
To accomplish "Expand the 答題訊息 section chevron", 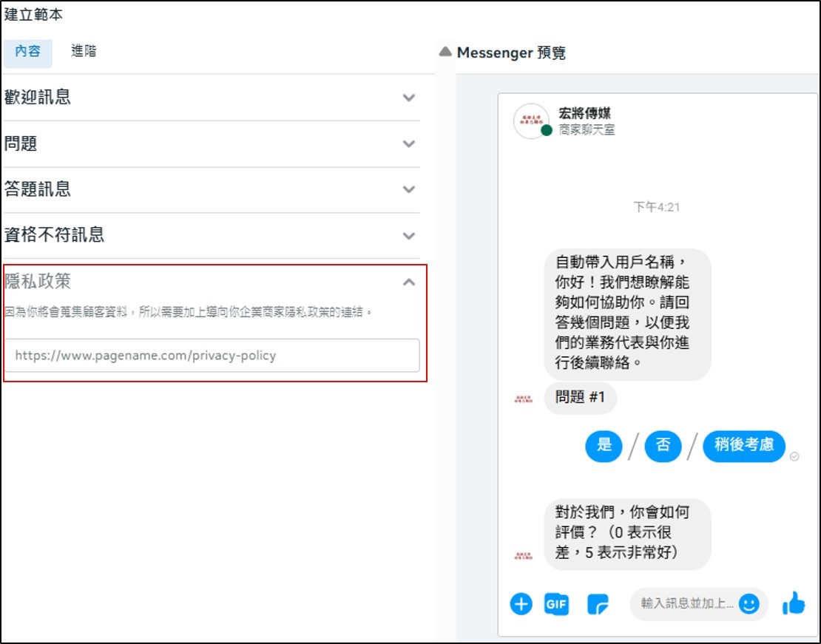I will click(409, 189).
